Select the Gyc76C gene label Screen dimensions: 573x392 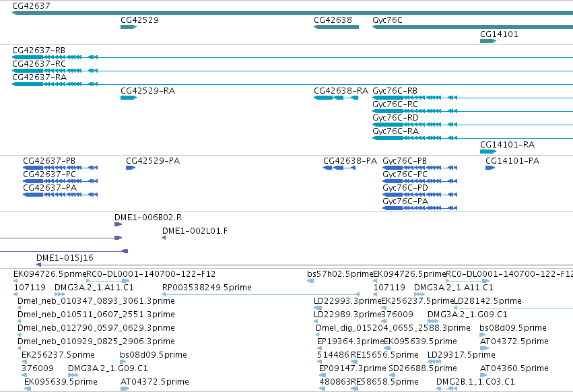click(387, 20)
